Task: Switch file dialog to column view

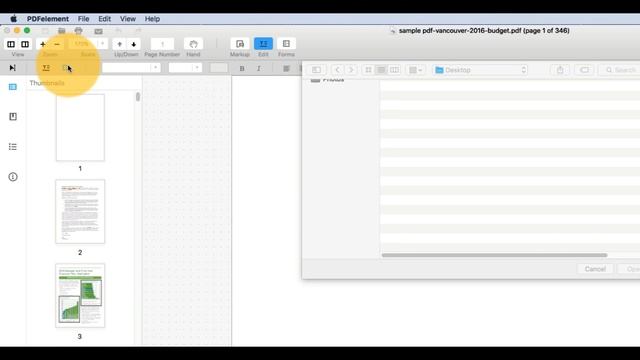Action: pyautogui.click(x=394, y=70)
